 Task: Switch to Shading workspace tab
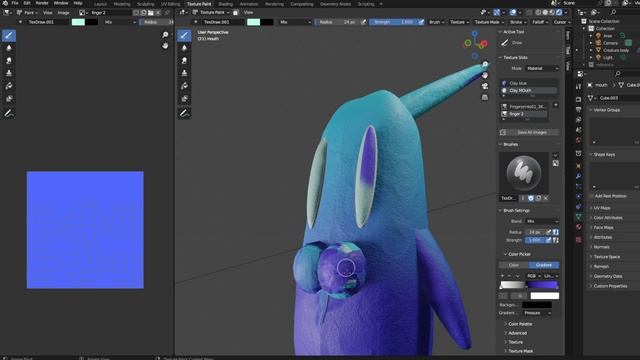click(226, 4)
